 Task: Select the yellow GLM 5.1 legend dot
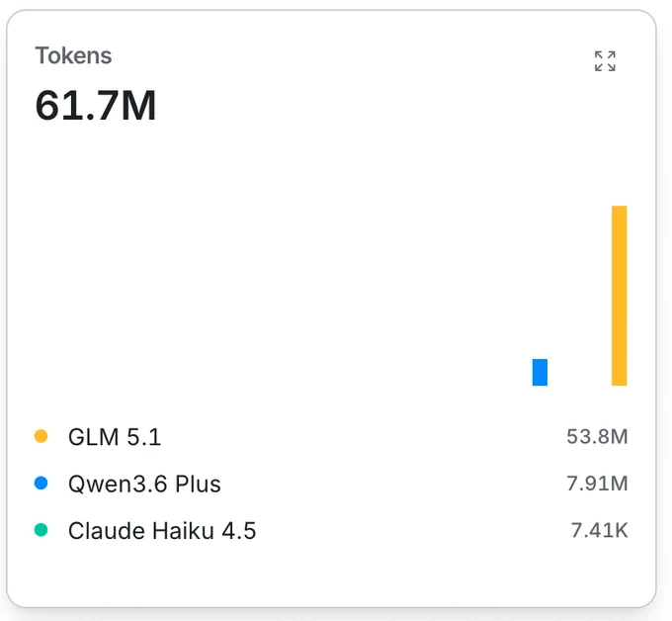pos(41,436)
